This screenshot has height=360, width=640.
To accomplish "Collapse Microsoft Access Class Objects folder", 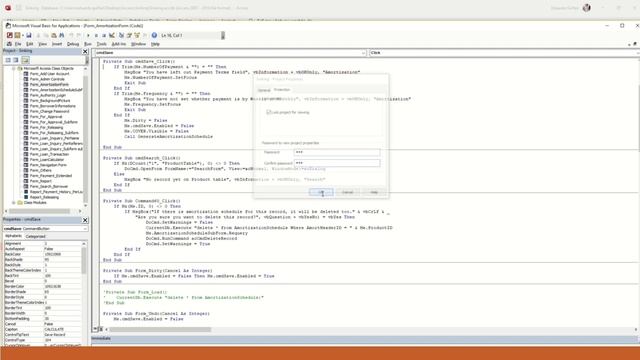I will click(x=14, y=69).
